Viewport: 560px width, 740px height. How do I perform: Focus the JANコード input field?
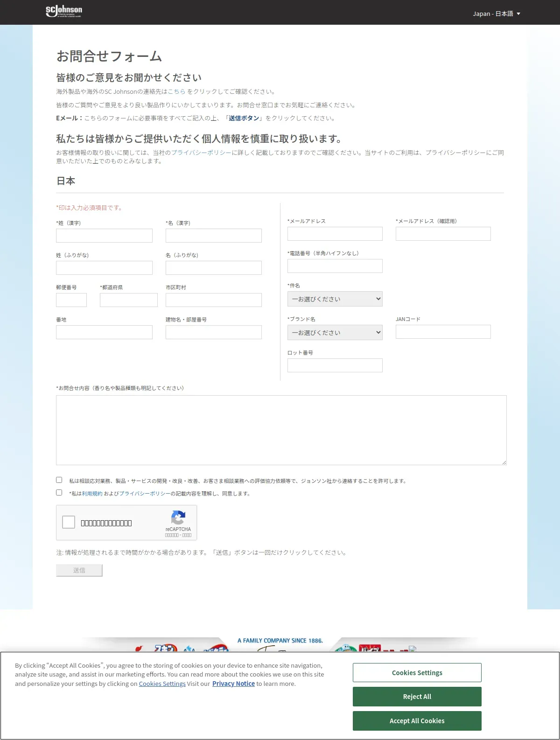tap(443, 332)
